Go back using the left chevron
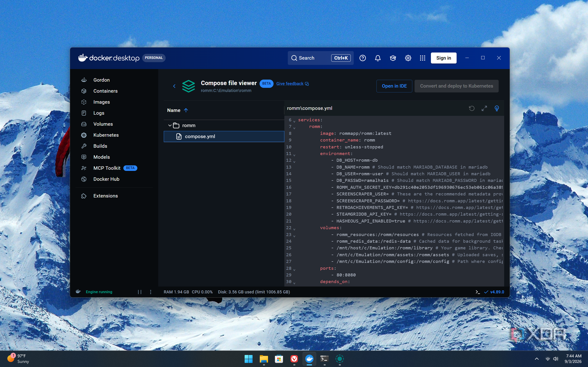This screenshot has height=367, width=588. coord(174,86)
